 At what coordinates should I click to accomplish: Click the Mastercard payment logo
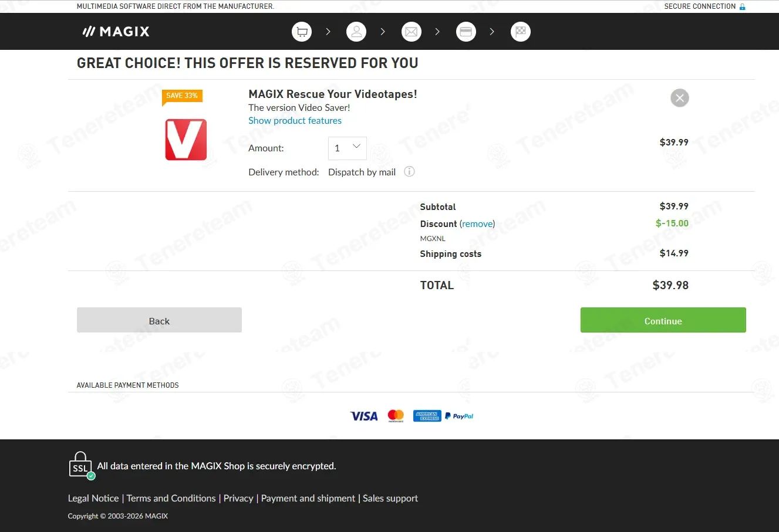point(396,416)
